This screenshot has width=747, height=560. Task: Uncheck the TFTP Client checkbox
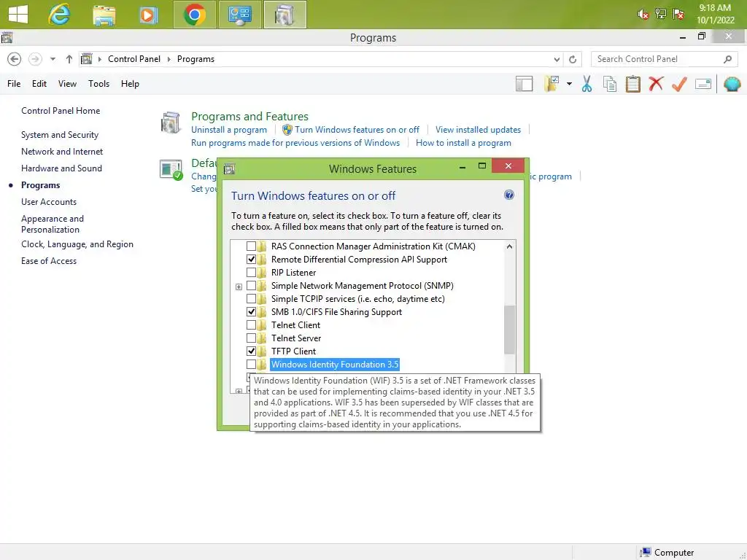251,351
